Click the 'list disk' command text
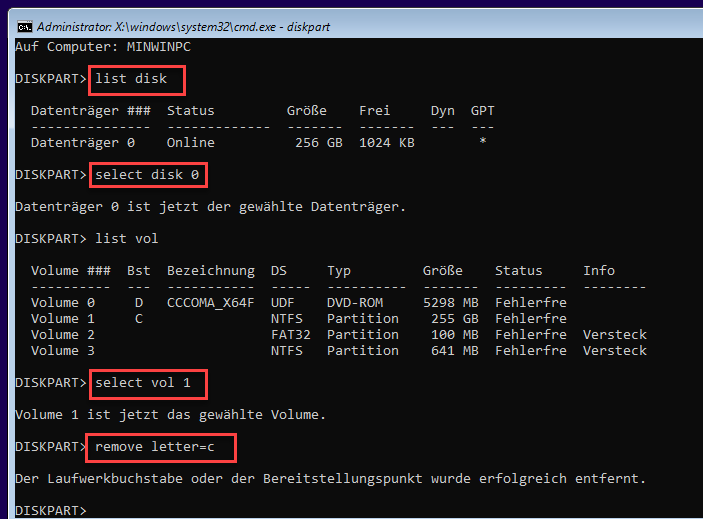703x519 pixels. 131,79
